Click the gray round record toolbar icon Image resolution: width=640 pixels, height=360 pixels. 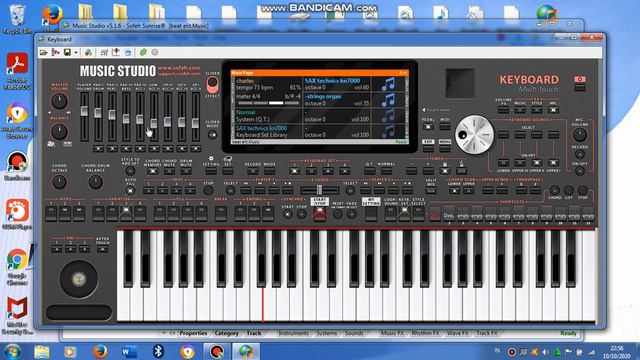click(155, 52)
